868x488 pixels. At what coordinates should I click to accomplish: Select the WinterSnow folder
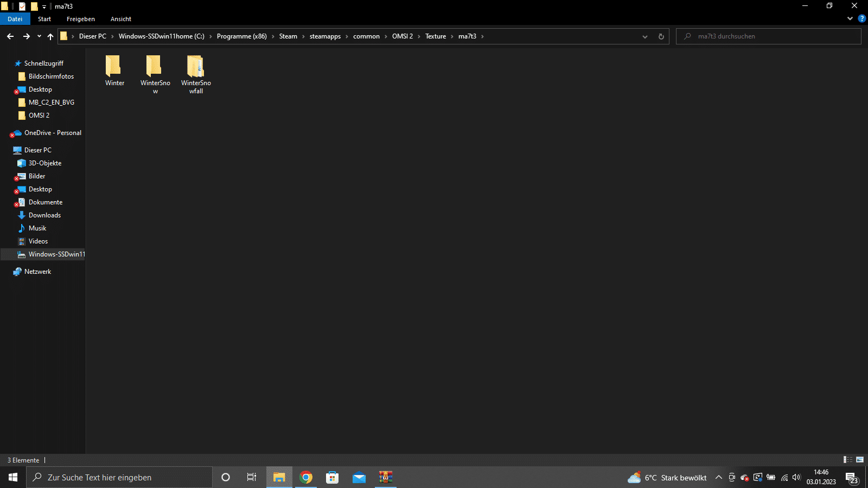(155, 74)
